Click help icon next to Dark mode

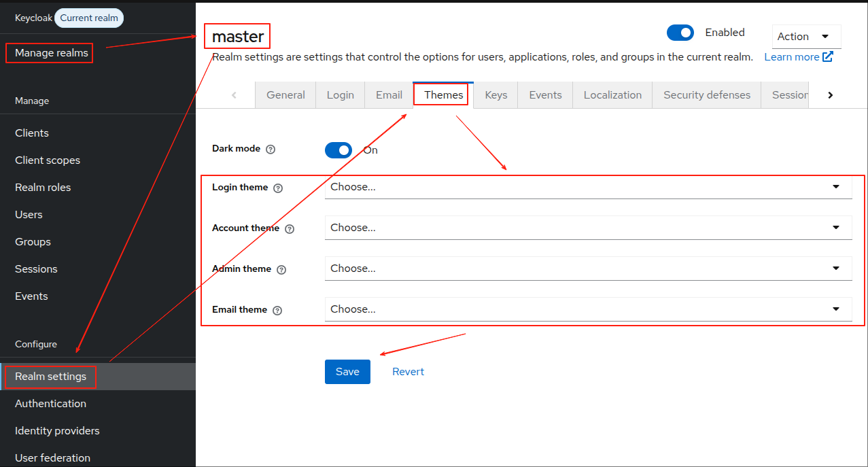pos(271,150)
